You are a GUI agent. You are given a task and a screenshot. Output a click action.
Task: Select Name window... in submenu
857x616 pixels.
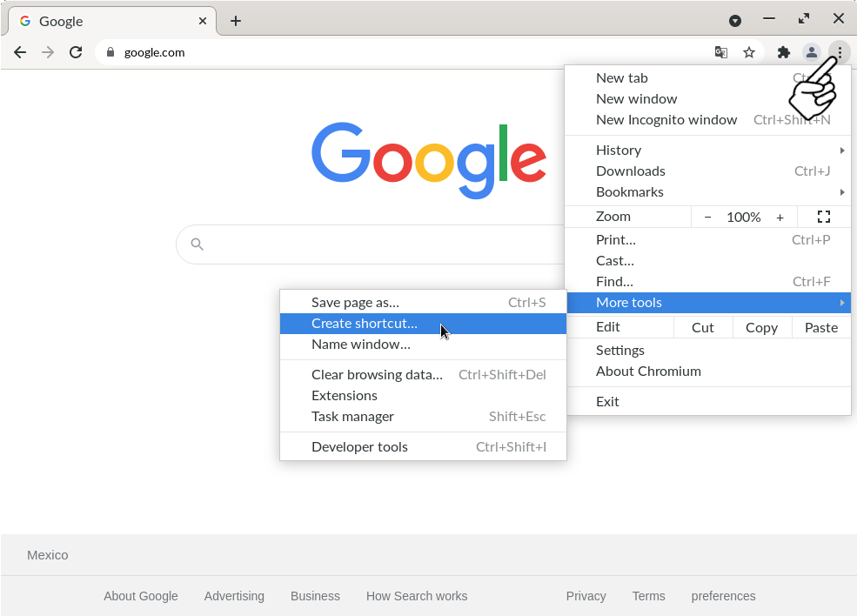coord(423,345)
